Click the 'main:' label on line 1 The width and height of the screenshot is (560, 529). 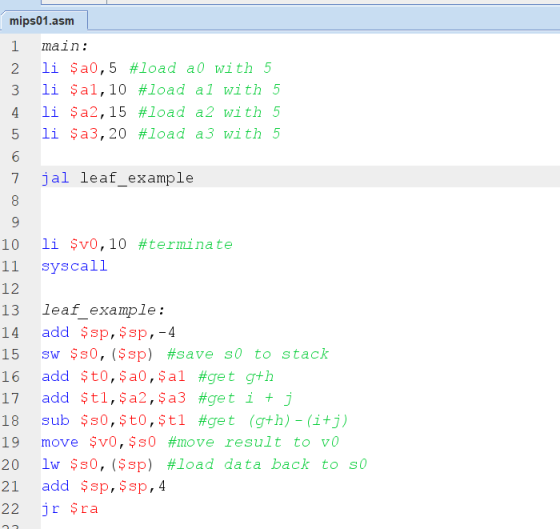[x=65, y=46]
